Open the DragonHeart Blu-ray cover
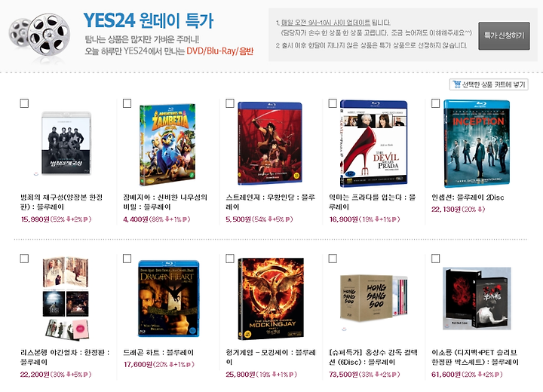Viewport: 543px width, 392px height. click(x=169, y=299)
